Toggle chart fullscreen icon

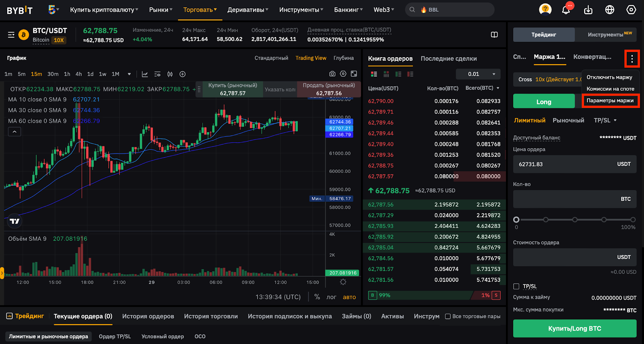(354, 74)
